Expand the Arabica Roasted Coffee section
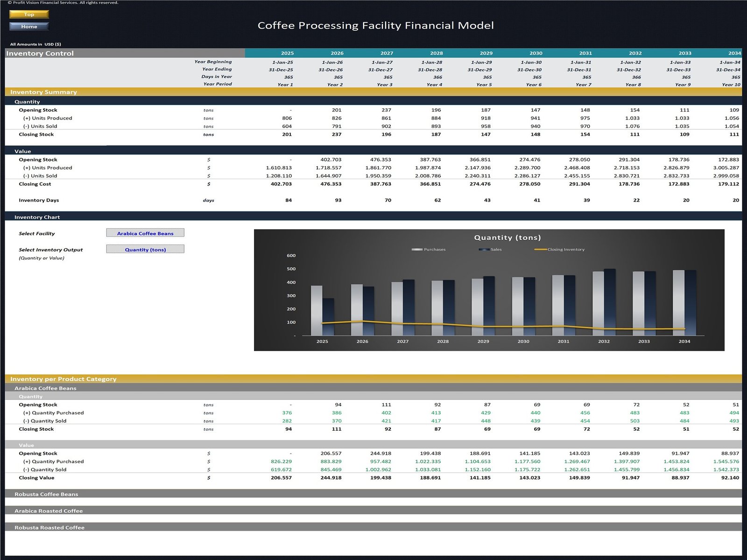The width and height of the screenshot is (747, 560). [49, 511]
